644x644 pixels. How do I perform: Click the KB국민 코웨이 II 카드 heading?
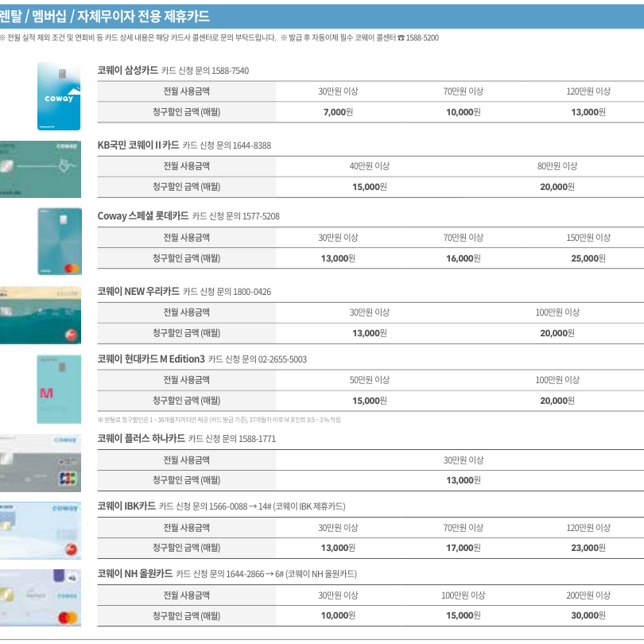tap(138, 145)
